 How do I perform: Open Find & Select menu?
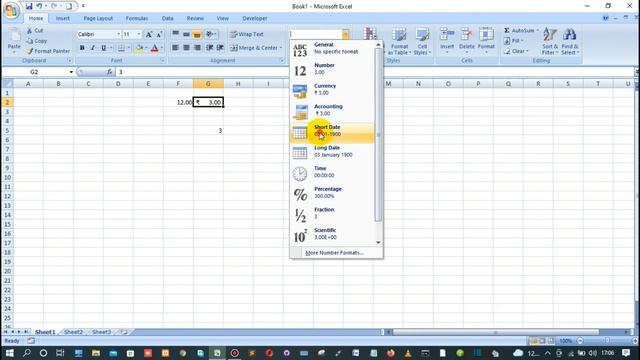pyautogui.click(x=570, y=42)
